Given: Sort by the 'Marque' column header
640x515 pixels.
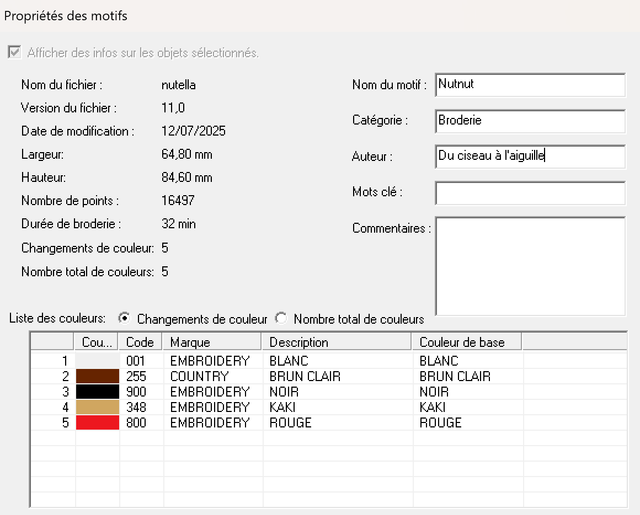Looking at the screenshot, I should click(212, 342).
